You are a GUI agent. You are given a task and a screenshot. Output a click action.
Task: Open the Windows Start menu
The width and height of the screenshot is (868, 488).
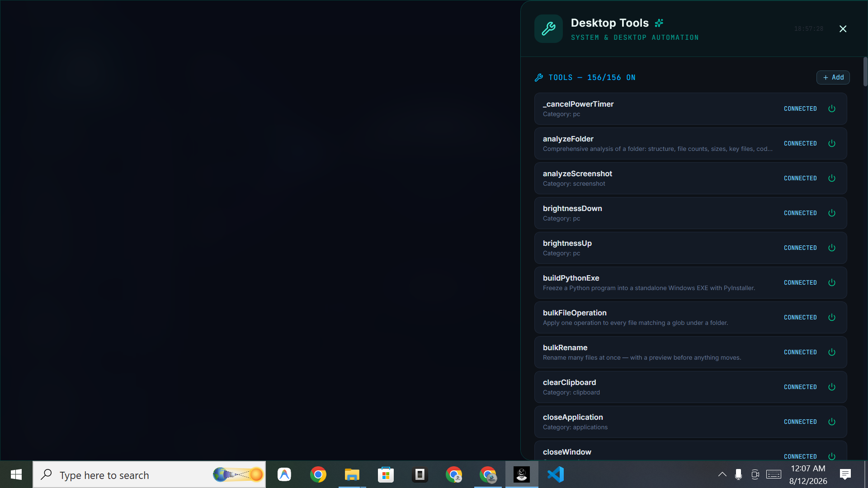16,474
